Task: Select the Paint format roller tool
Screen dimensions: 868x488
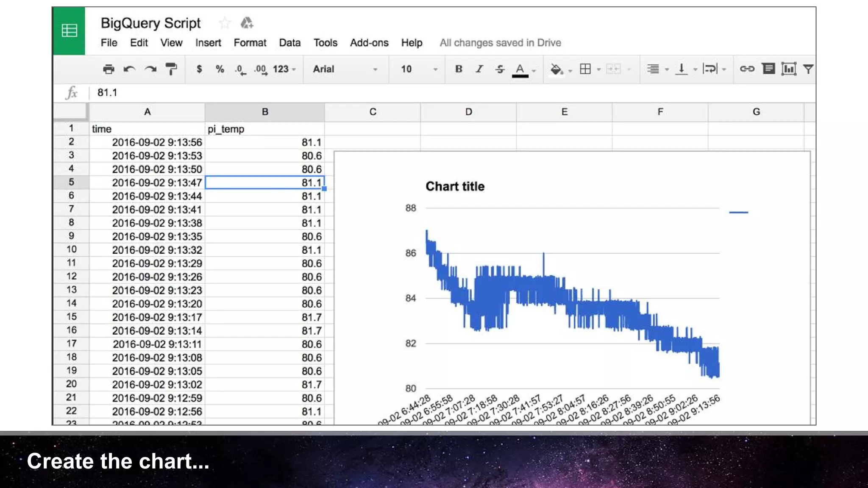Action: pos(171,69)
